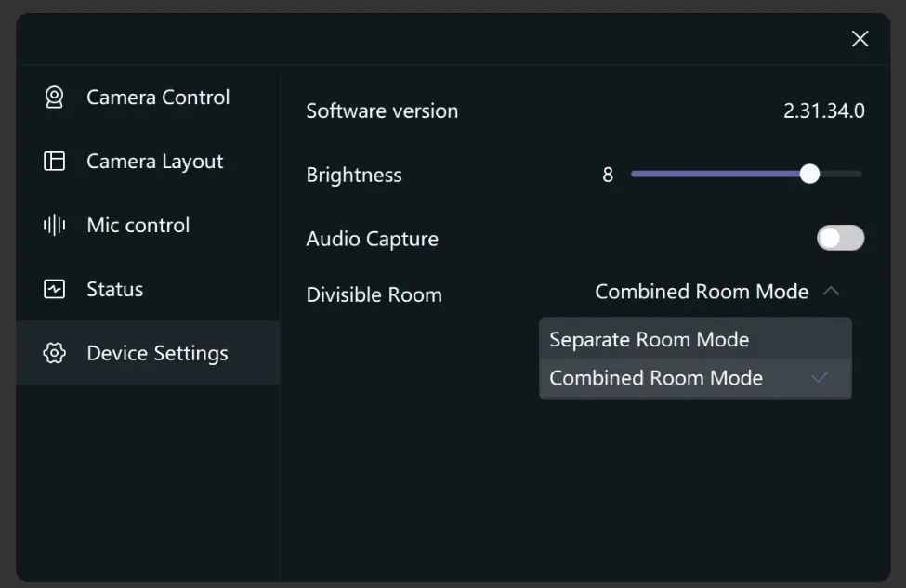906x588 pixels.
Task: Click the Status monitor icon
Action: pyautogui.click(x=54, y=289)
